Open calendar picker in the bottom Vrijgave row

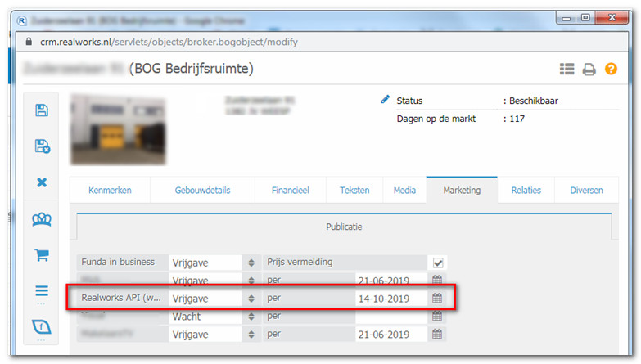pos(437,334)
